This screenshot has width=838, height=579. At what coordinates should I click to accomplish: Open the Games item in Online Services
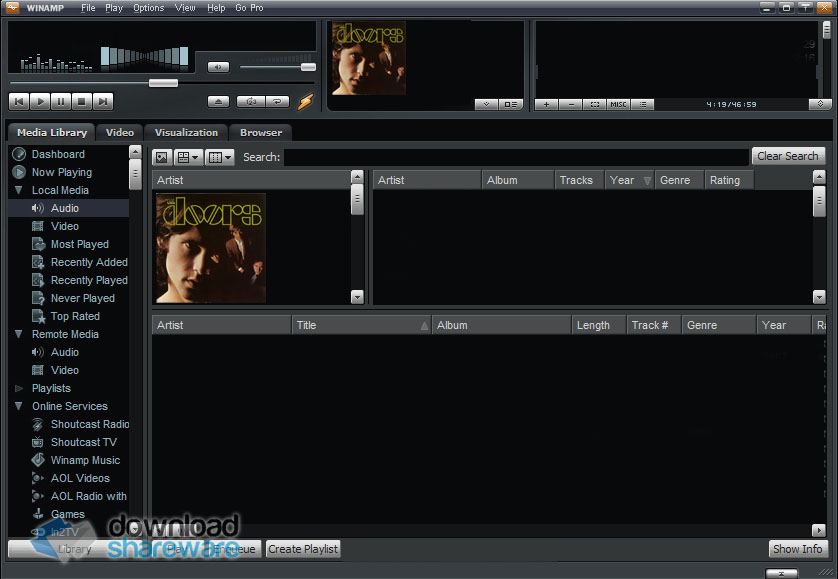click(67, 514)
